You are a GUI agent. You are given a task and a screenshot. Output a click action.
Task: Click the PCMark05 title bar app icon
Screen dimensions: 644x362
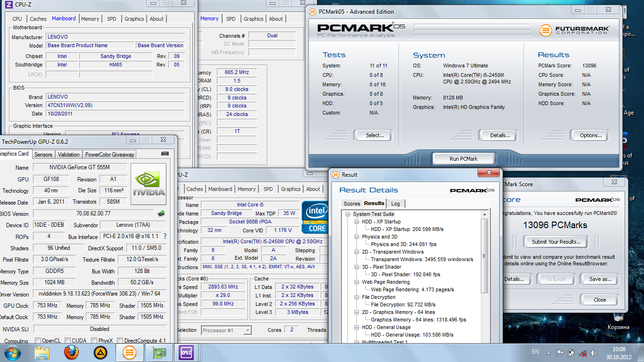(313, 12)
